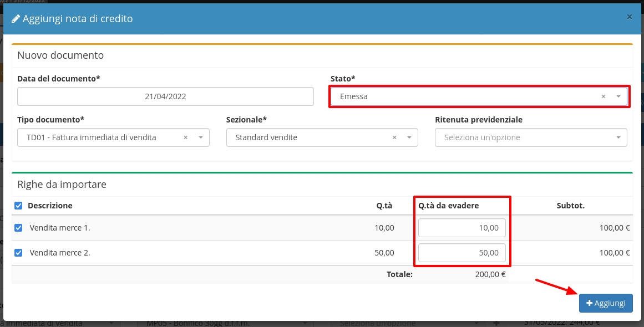Screen dimensions: 644x327
Task: Click the Righe da importare section heading
Action: pyautogui.click(x=62, y=184)
